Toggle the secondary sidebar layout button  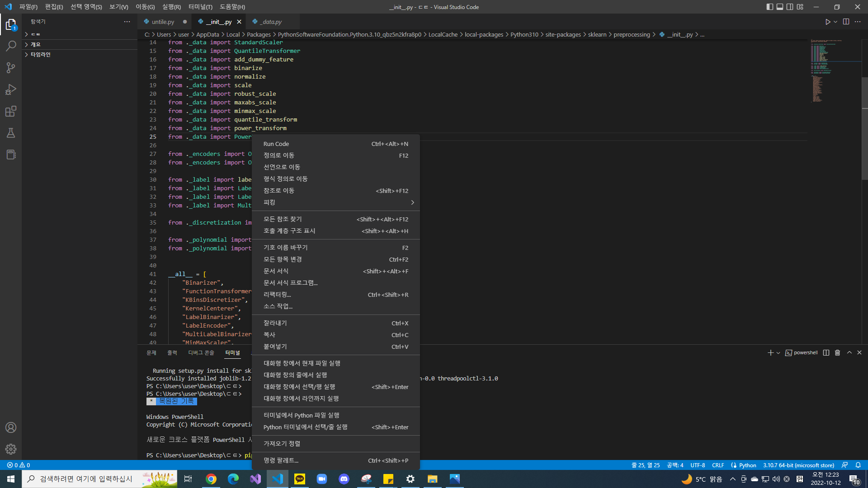(x=790, y=7)
